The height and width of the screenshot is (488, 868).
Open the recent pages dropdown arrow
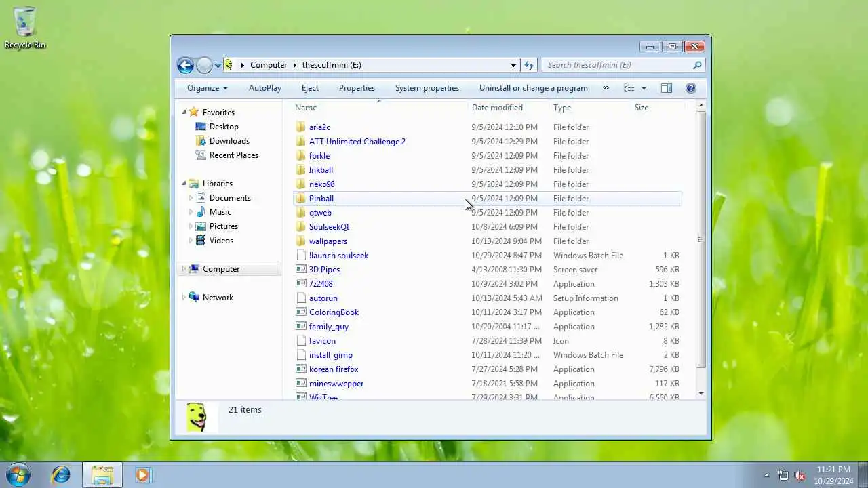coord(218,66)
